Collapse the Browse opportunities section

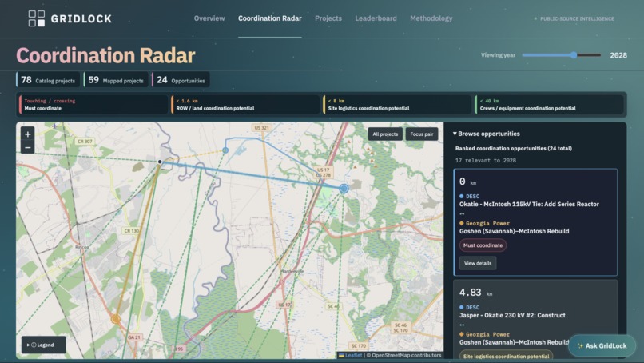click(487, 134)
